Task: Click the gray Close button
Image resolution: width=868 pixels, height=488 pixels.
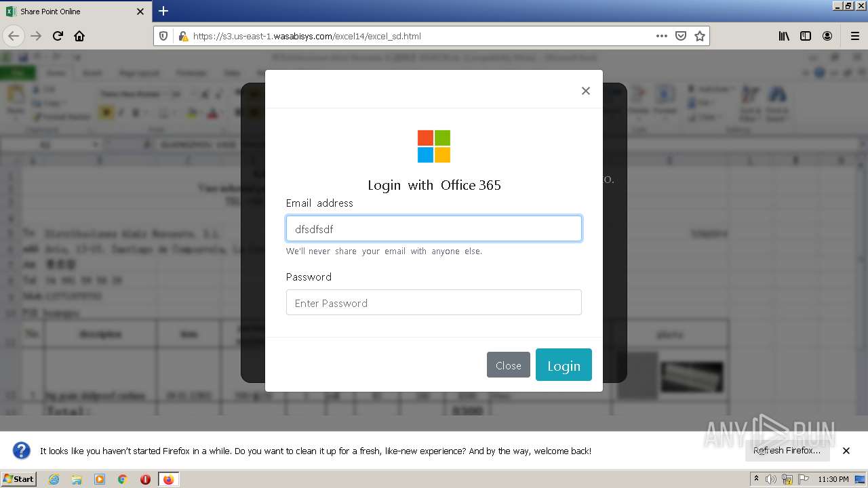Action: pos(509,365)
